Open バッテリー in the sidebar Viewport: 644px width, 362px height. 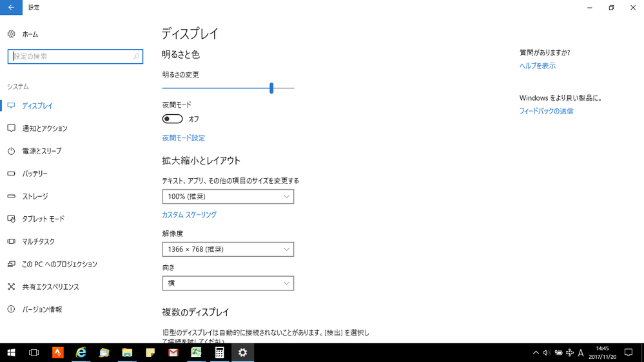point(35,174)
